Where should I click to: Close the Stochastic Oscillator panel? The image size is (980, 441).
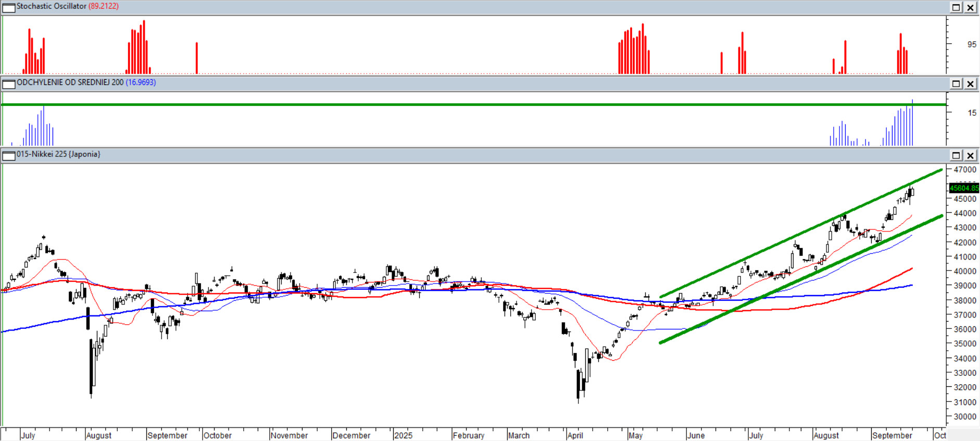pos(971,7)
